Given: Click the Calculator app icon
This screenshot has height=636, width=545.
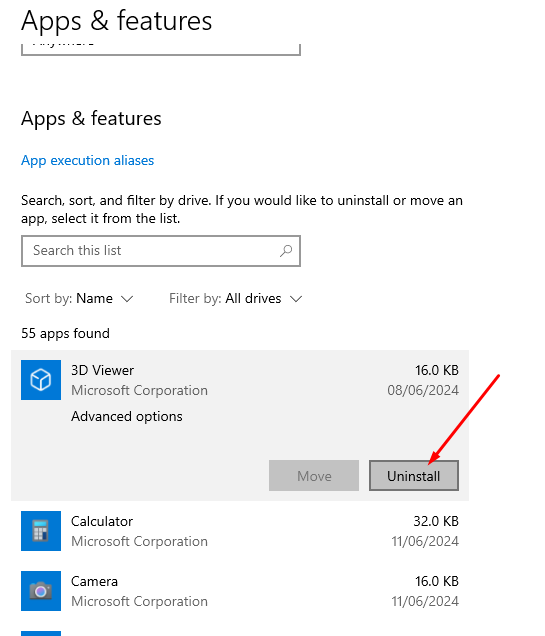Looking at the screenshot, I should click(41, 531).
